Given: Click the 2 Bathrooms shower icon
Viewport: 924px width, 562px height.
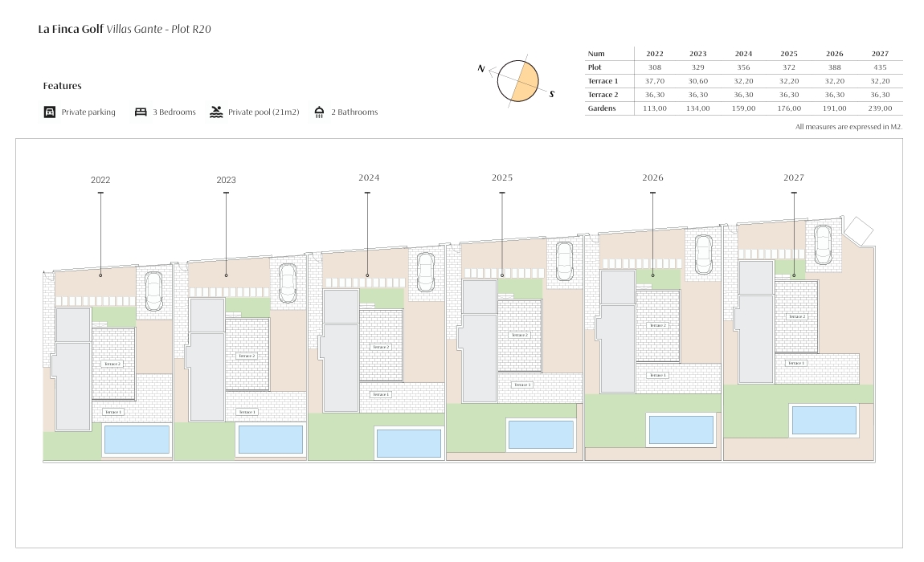Looking at the screenshot, I should (x=320, y=112).
